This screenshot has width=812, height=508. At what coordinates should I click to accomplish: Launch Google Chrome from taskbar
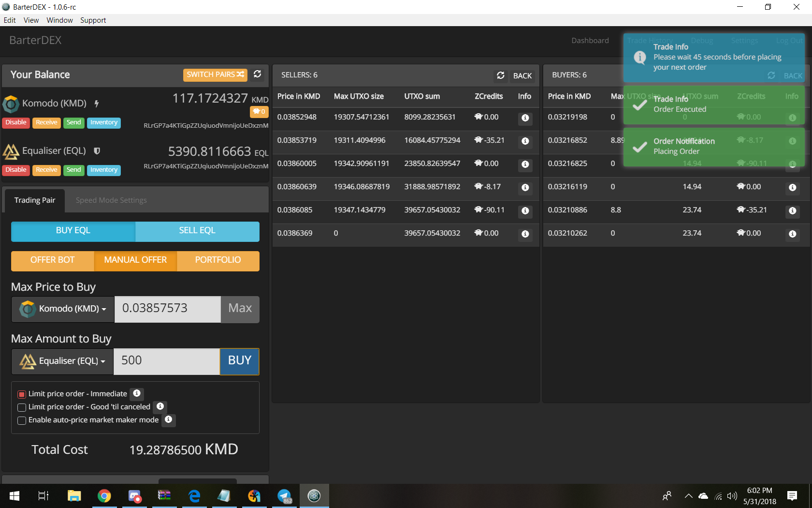pyautogui.click(x=104, y=496)
